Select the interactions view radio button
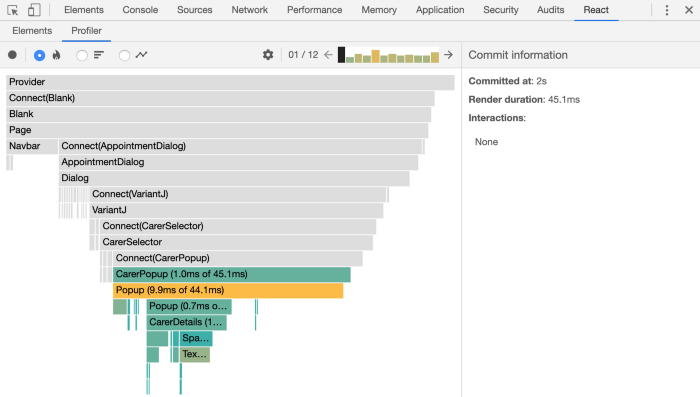The width and height of the screenshot is (700, 397). tap(125, 55)
